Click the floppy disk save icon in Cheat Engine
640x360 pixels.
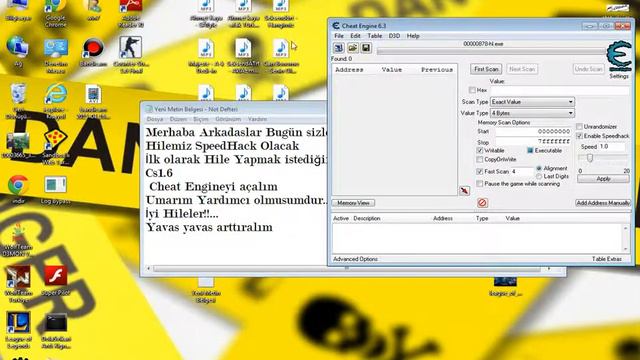pos(366,48)
